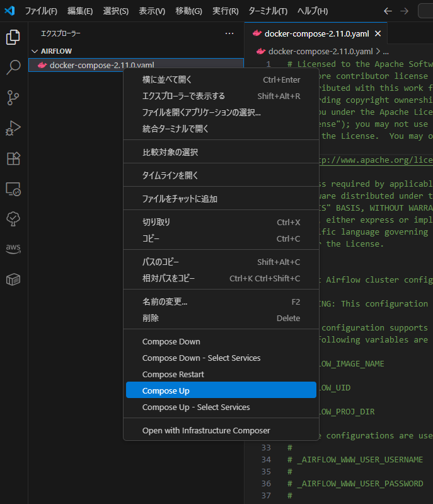Click the breadcrumb chevron after file name
Viewport: 433px width, 504px height.
tap(378, 52)
